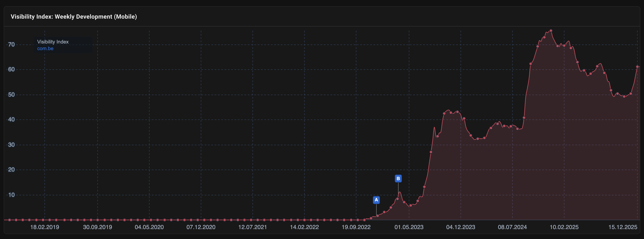This screenshot has width=644, height=239.
Task: Click the 10 value on the y-axis
Action: click(x=12, y=195)
